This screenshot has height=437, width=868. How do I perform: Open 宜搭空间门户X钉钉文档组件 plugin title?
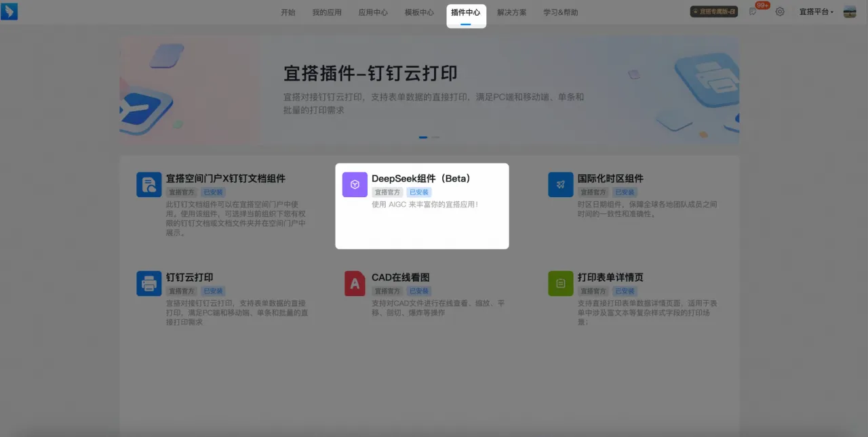[226, 178]
